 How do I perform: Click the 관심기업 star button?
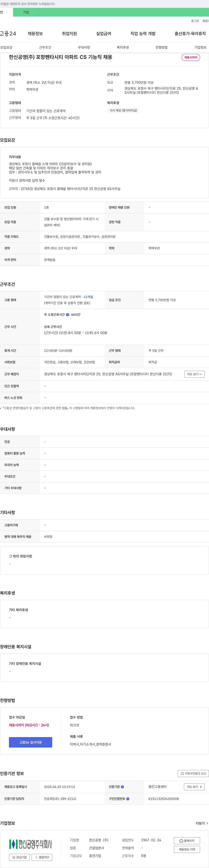[19, 857]
